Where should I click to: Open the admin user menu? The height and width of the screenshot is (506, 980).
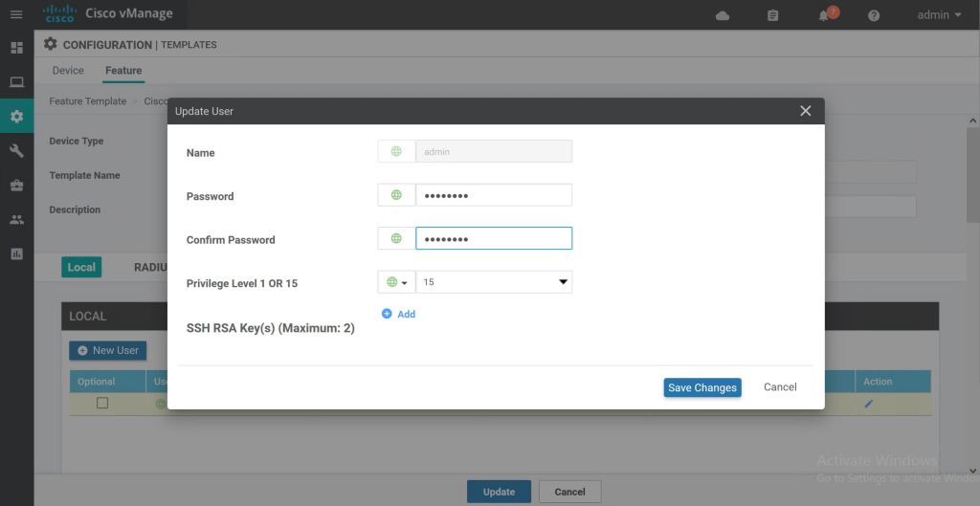pos(939,15)
